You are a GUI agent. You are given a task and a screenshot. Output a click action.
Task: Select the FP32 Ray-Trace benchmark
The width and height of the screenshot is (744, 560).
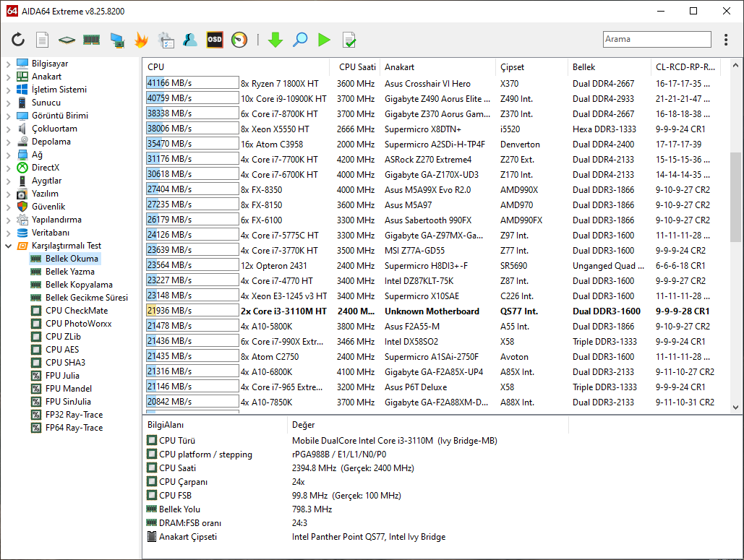coord(74,415)
